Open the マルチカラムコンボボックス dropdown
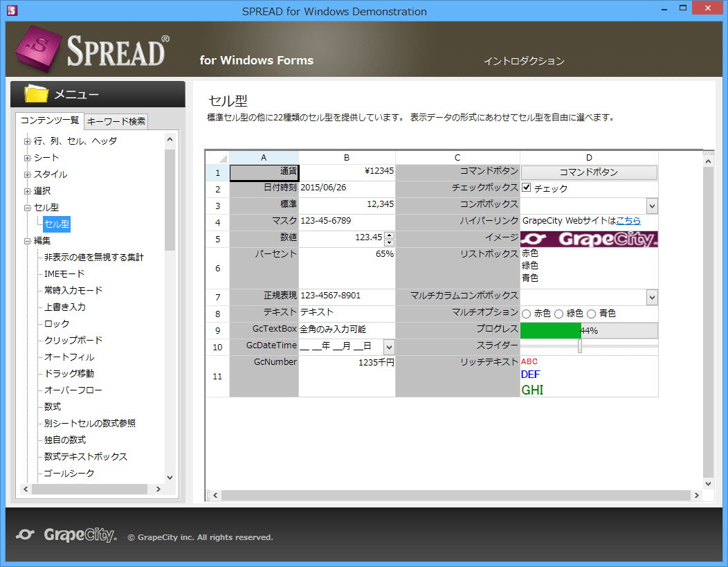728x567 pixels. (x=652, y=296)
